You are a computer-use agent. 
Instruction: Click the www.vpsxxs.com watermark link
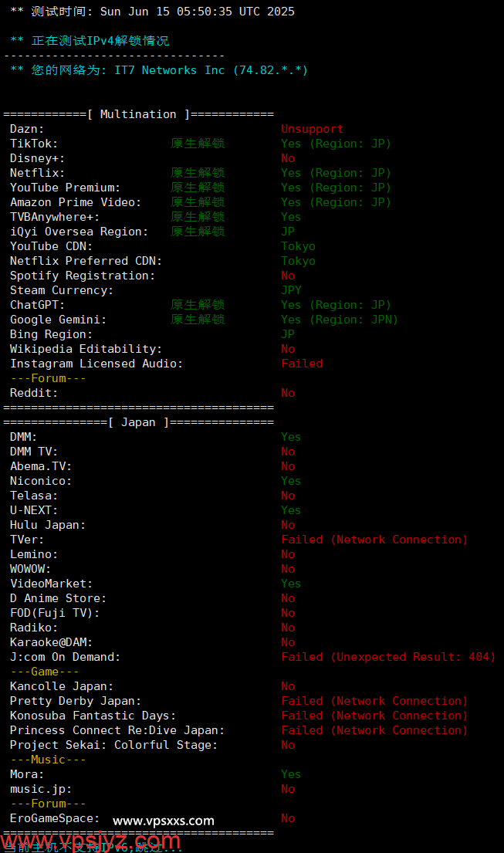[x=163, y=821]
